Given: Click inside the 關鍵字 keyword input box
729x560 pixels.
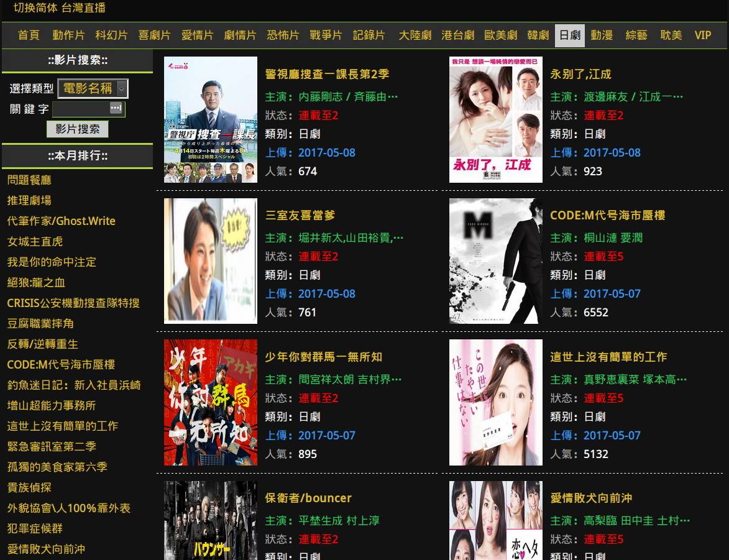Looking at the screenshot, I should [x=85, y=109].
